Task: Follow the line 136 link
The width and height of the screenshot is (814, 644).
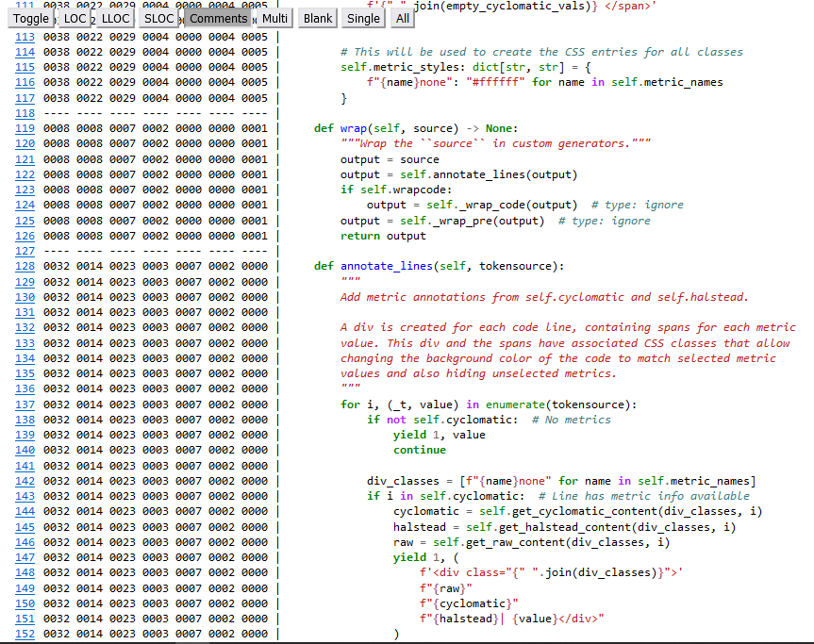Action: (25, 388)
